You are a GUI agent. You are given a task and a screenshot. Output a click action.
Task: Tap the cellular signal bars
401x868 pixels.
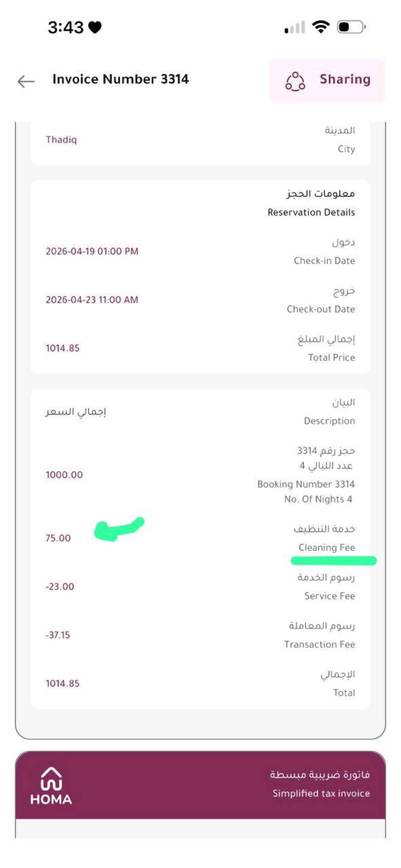point(295,27)
